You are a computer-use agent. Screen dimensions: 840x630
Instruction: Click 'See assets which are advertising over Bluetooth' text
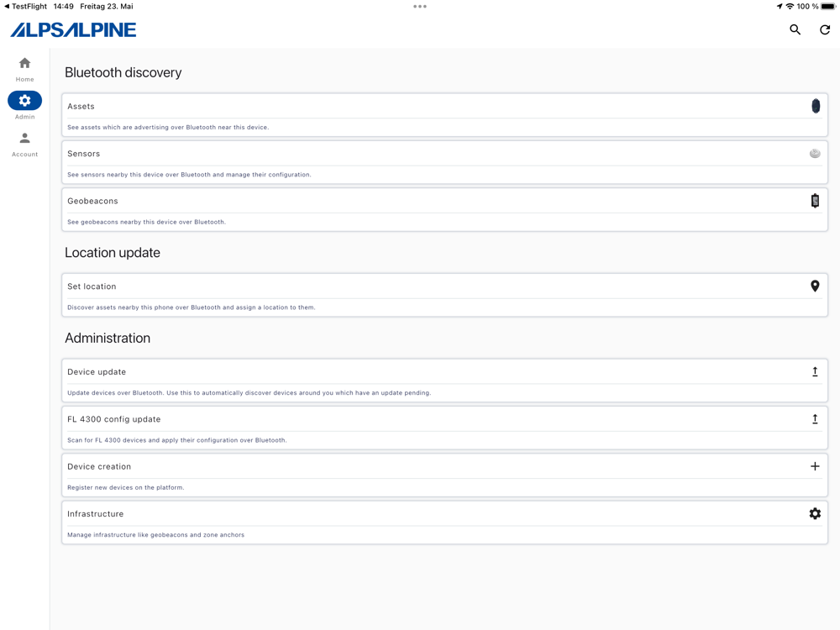click(x=168, y=128)
